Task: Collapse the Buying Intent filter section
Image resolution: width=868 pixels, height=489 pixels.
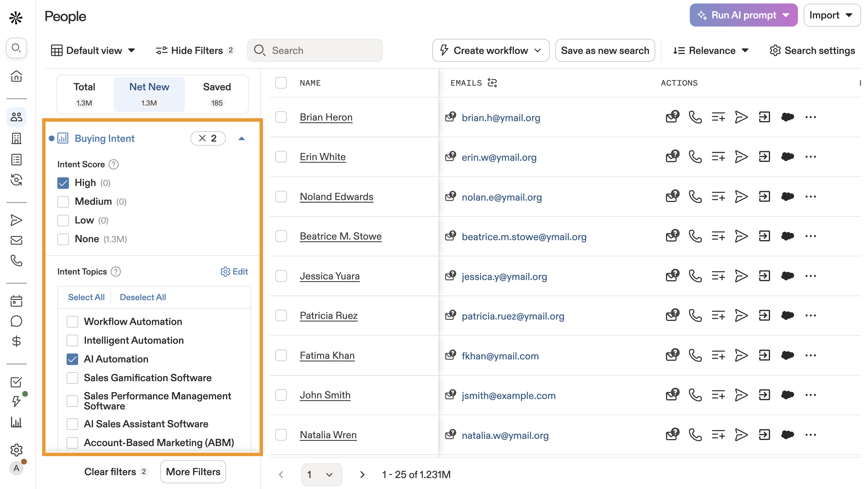Action: tap(242, 138)
